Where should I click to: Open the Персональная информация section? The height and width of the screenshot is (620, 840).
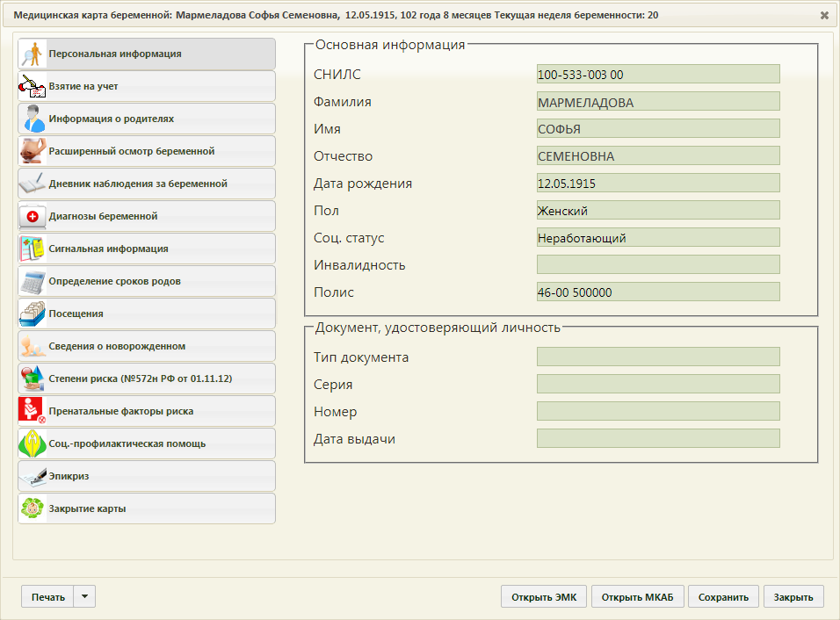click(x=147, y=54)
